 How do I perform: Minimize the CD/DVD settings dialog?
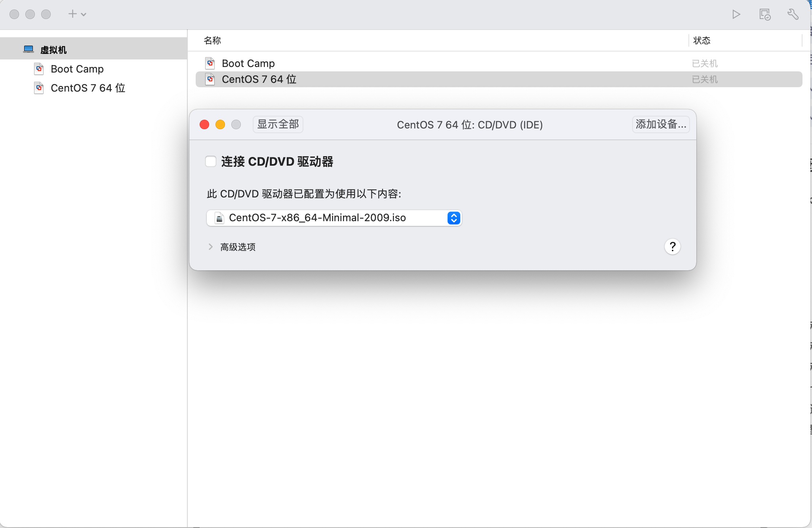pos(220,125)
